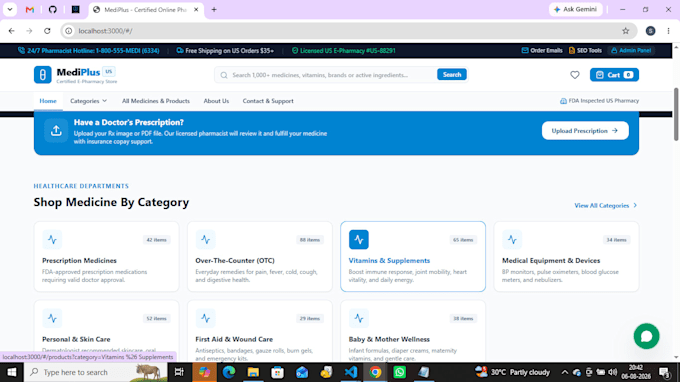Open WhatsApp from the taskbar
Viewport: 680px width, 382px height.
pyautogui.click(x=399, y=372)
